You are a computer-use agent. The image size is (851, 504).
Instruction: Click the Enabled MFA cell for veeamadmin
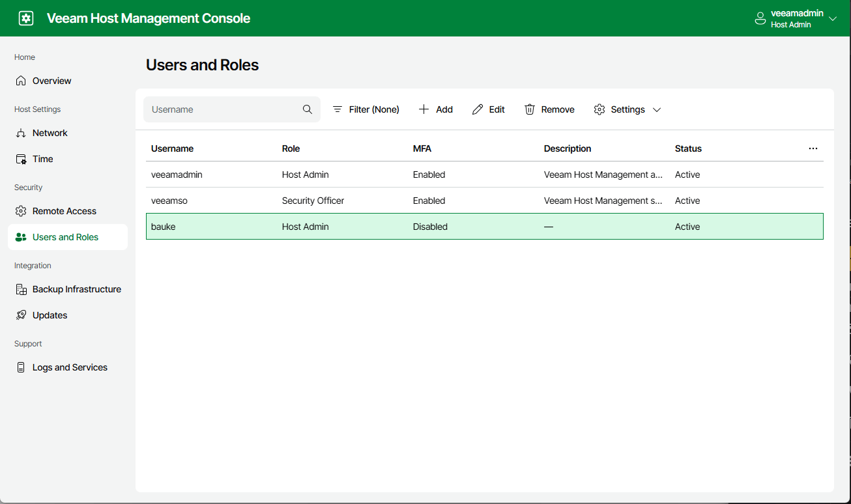pyautogui.click(x=429, y=175)
